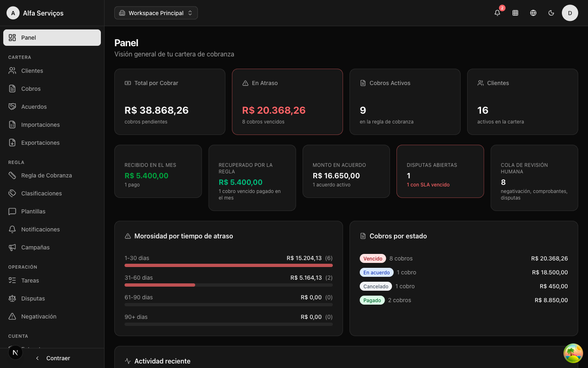This screenshot has width=588, height=368.
Task: Click the Disputas Abiertas card
Action: [440, 171]
